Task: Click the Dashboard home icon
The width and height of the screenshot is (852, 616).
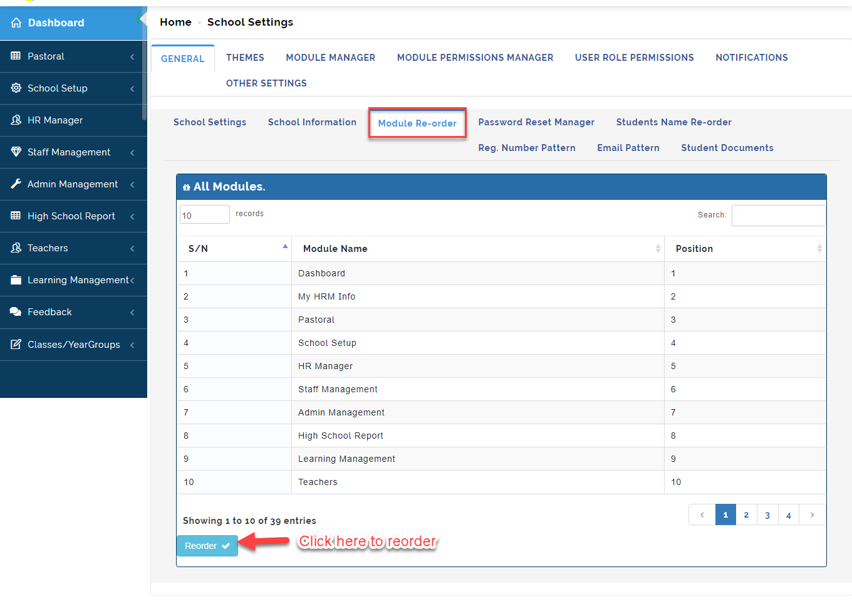Action: point(16,23)
